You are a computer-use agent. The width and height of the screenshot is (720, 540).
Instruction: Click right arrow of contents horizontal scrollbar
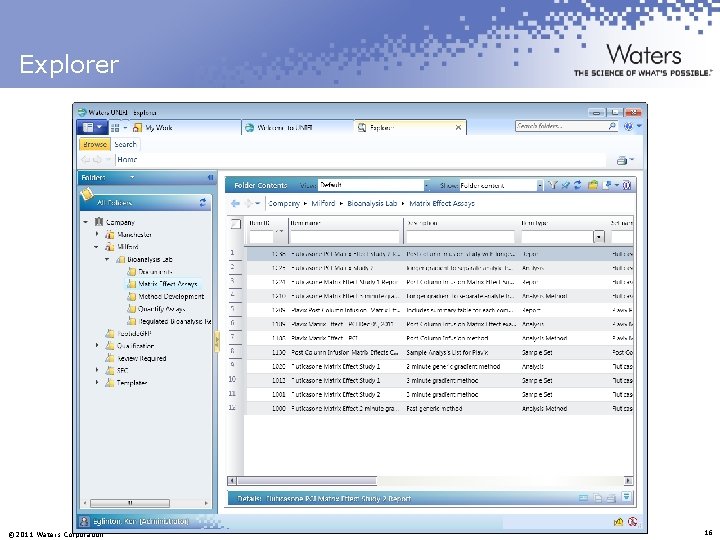coord(628,481)
